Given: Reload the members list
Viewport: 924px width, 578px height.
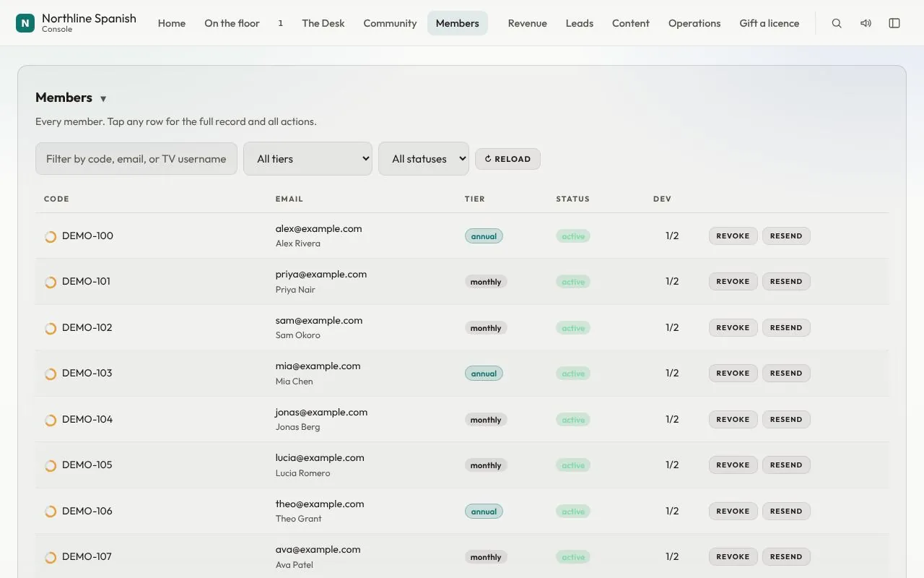Looking at the screenshot, I should 507,159.
